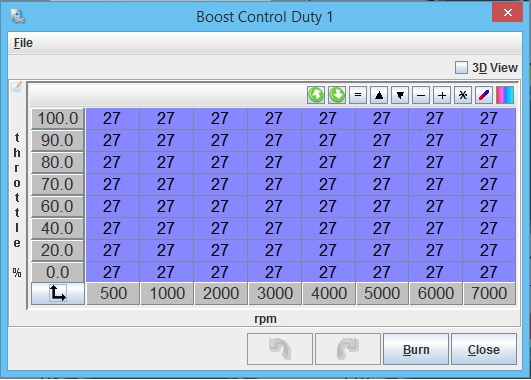The image size is (531, 380).
Task: Click the color gradient shading swatch
Action: 505,95
